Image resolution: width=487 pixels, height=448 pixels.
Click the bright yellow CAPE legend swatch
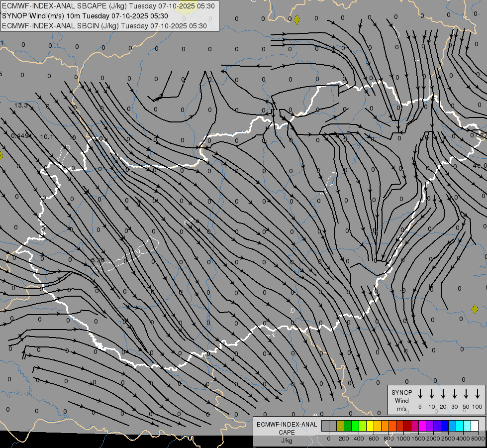370,426
